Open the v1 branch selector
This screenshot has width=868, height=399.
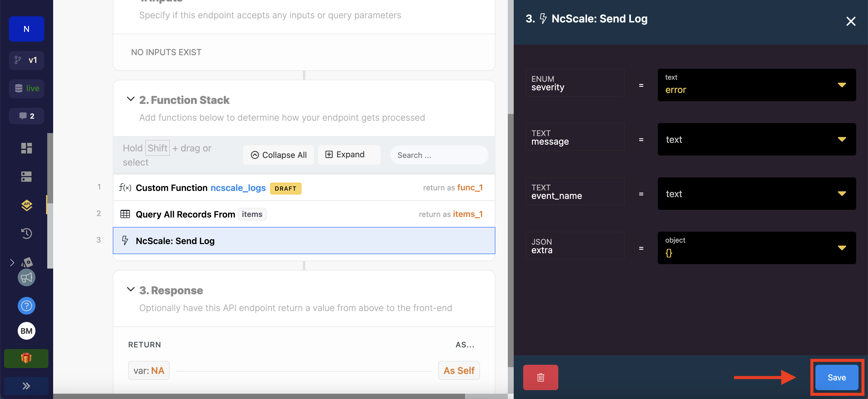(x=26, y=60)
